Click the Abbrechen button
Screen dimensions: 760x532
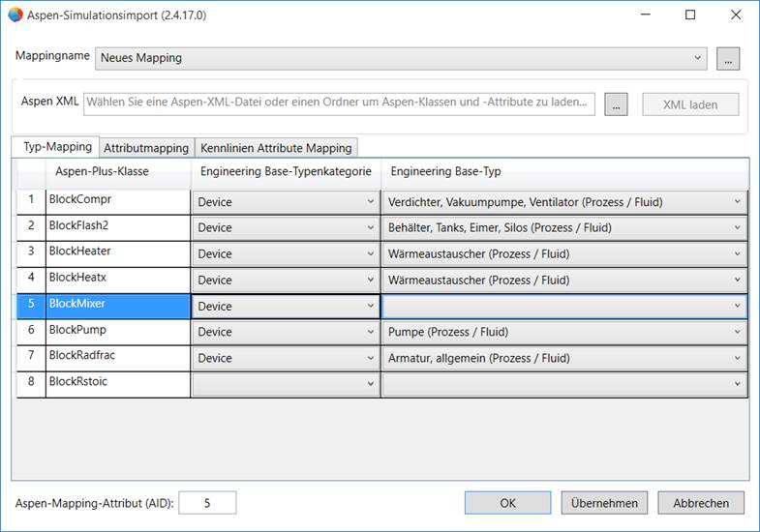[x=700, y=503]
